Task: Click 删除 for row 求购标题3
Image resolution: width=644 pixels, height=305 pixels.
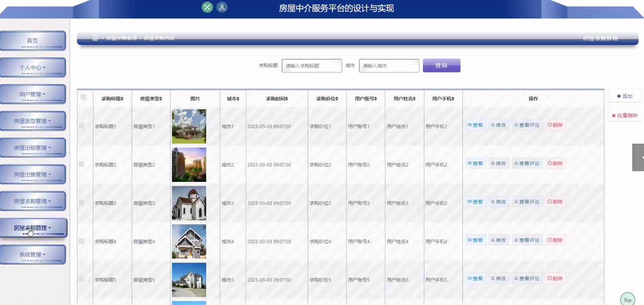Action: click(556, 201)
